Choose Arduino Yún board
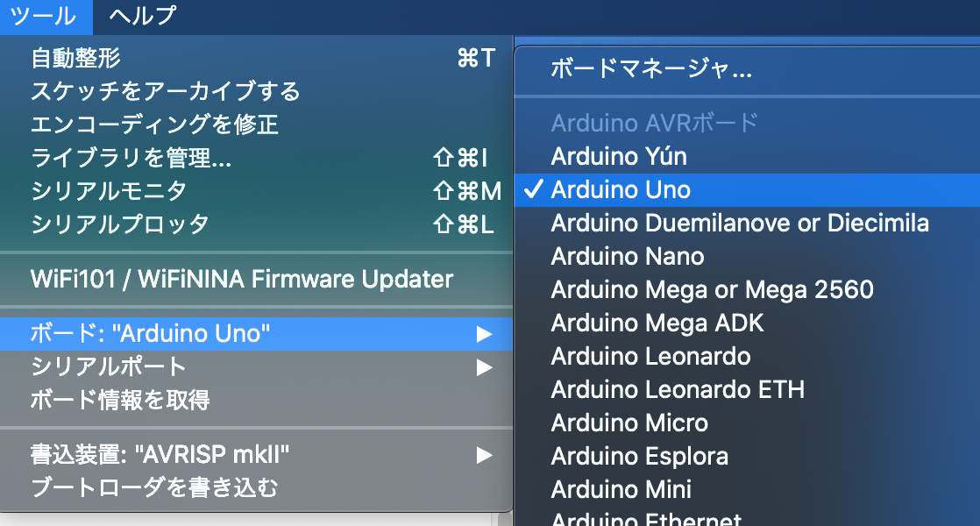This screenshot has width=980, height=526. click(x=619, y=157)
